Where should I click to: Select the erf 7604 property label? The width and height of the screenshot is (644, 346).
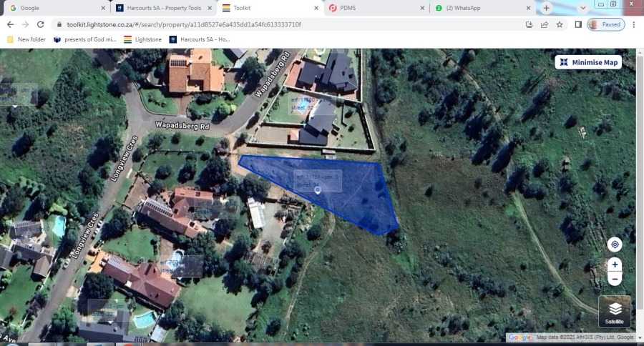pyautogui.click(x=181, y=267)
